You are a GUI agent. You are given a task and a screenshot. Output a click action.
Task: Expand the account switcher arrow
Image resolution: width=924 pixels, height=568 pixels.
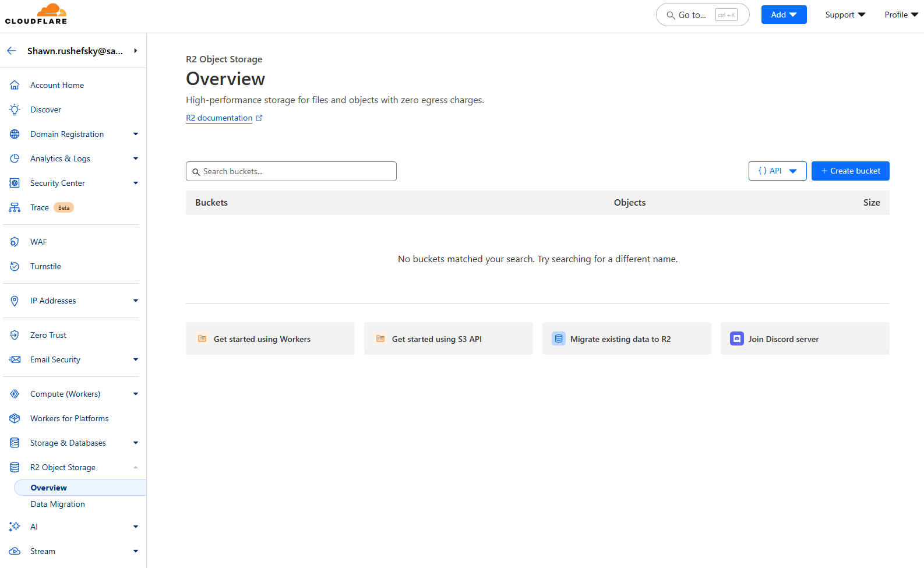click(136, 51)
